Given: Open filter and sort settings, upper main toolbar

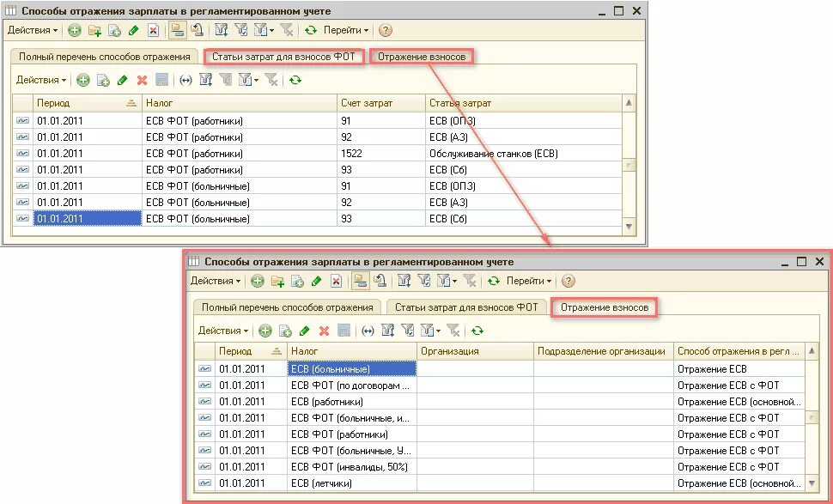Looking at the screenshot, I should [x=221, y=30].
